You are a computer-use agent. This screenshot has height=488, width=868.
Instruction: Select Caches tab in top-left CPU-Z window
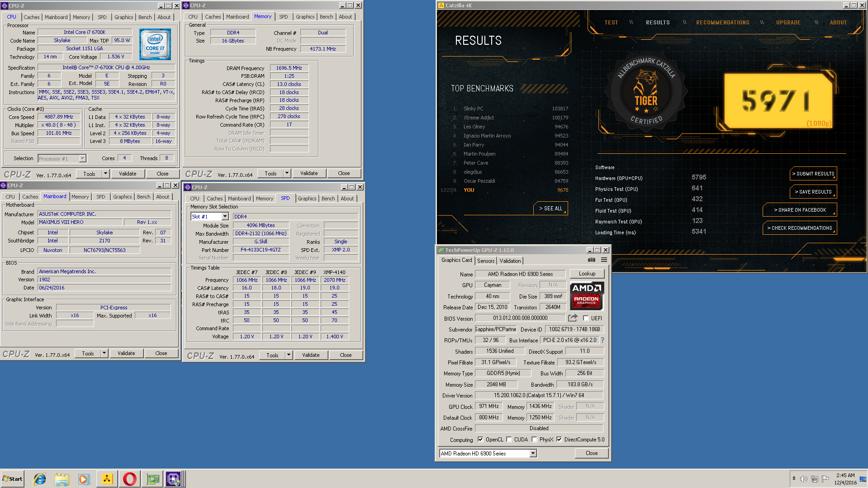coord(32,17)
